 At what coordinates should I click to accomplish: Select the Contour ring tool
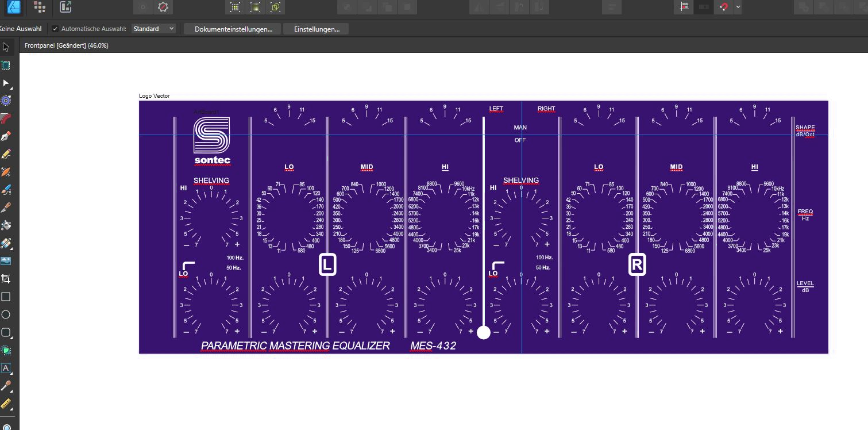[x=6, y=101]
